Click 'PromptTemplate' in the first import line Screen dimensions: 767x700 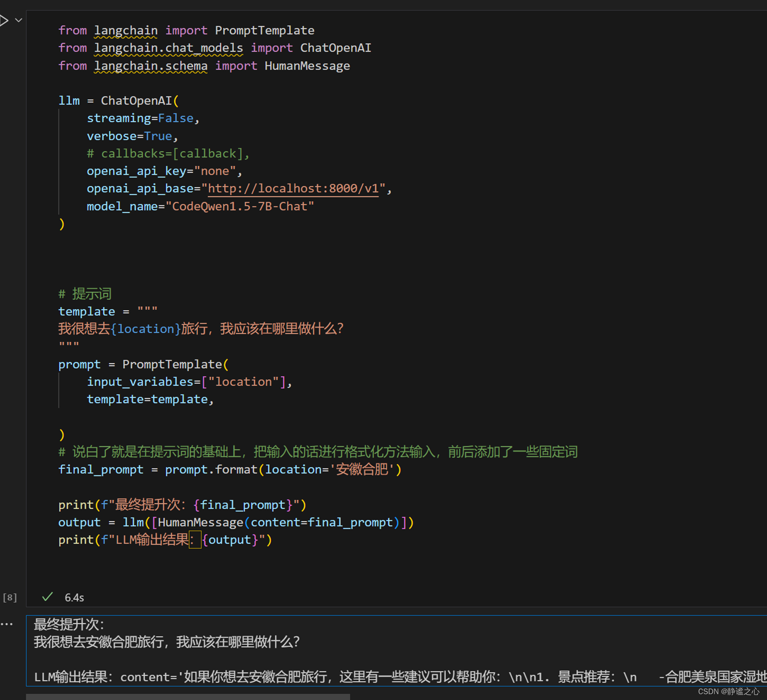(x=265, y=31)
